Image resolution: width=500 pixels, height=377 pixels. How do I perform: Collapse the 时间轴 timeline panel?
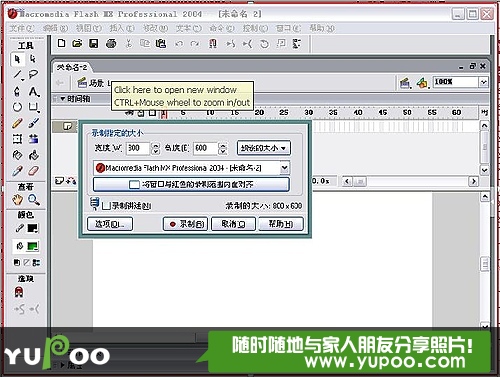point(62,99)
